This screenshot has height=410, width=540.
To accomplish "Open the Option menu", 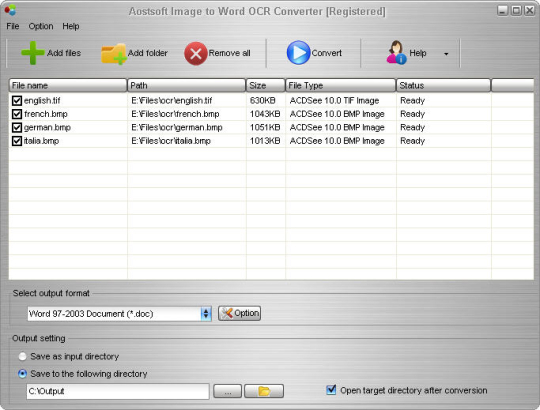I will 41,26.
